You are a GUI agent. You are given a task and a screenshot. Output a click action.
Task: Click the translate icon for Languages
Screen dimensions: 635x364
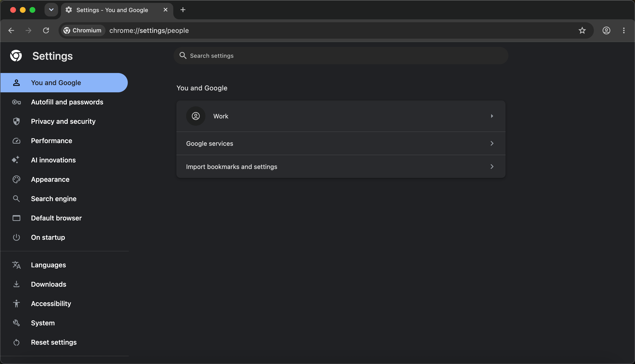[x=16, y=265]
